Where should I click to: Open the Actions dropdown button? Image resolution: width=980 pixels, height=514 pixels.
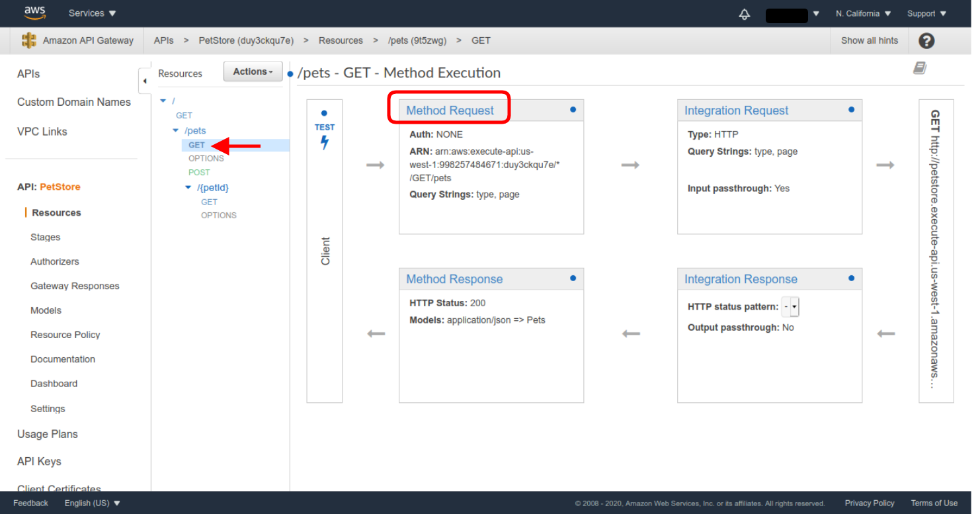coord(253,71)
